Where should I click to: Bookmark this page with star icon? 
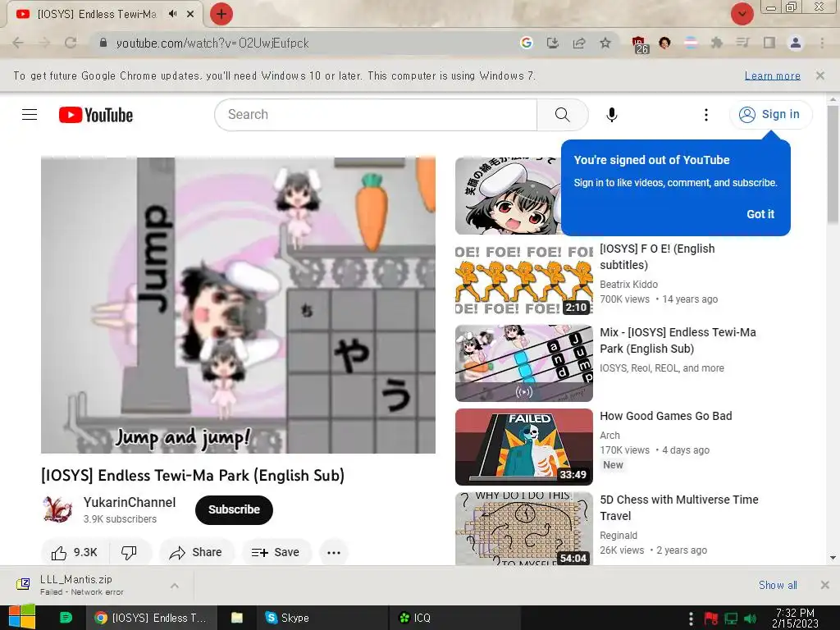pos(605,43)
